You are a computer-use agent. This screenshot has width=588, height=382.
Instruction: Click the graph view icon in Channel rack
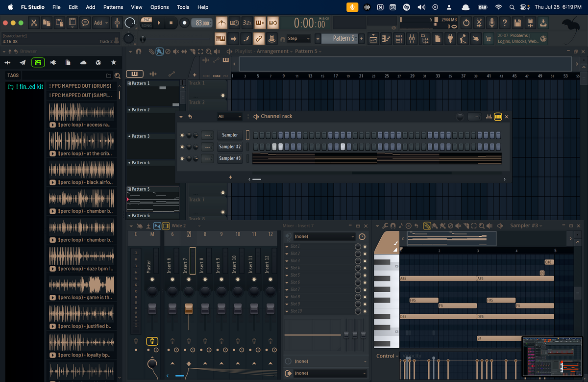click(x=489, y=117)
